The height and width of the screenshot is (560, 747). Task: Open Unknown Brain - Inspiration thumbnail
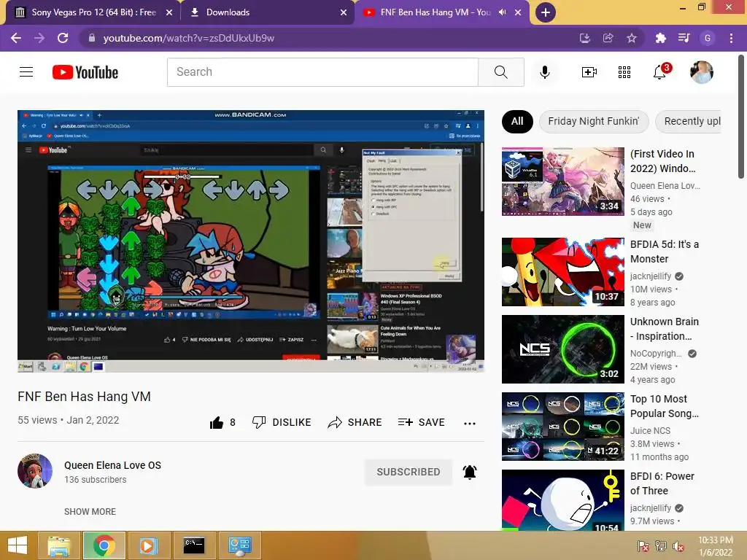562,349
